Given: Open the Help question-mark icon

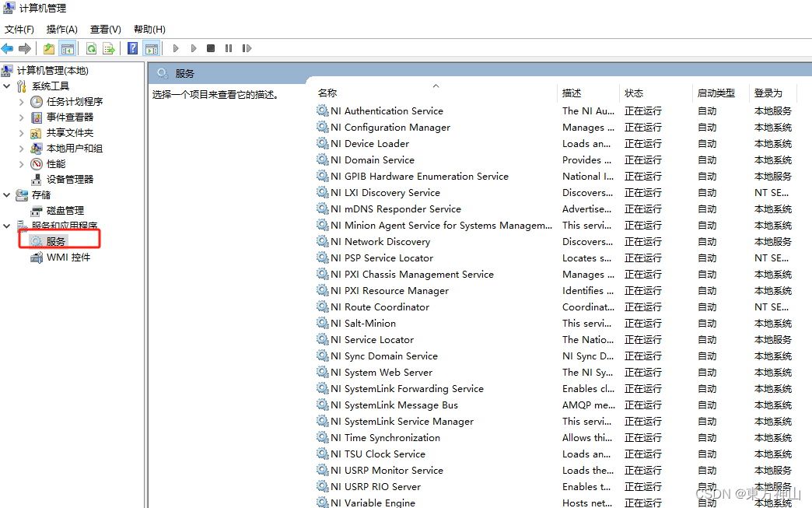Looking at the screenshot, I should (132, 48).
